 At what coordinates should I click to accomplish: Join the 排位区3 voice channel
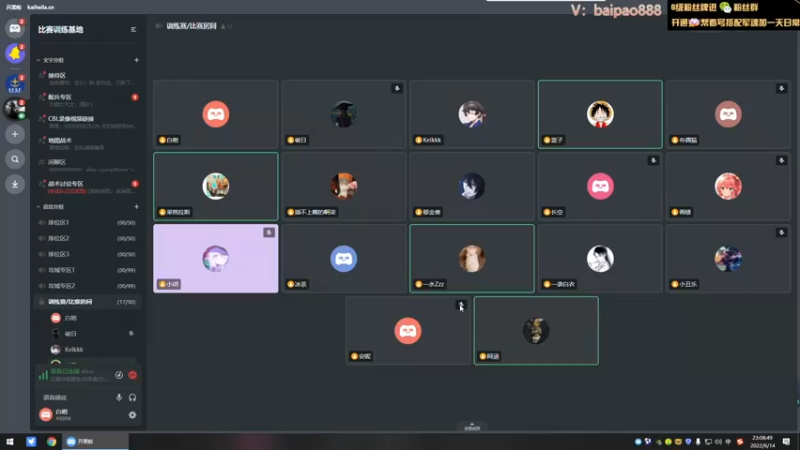[88, 254]
